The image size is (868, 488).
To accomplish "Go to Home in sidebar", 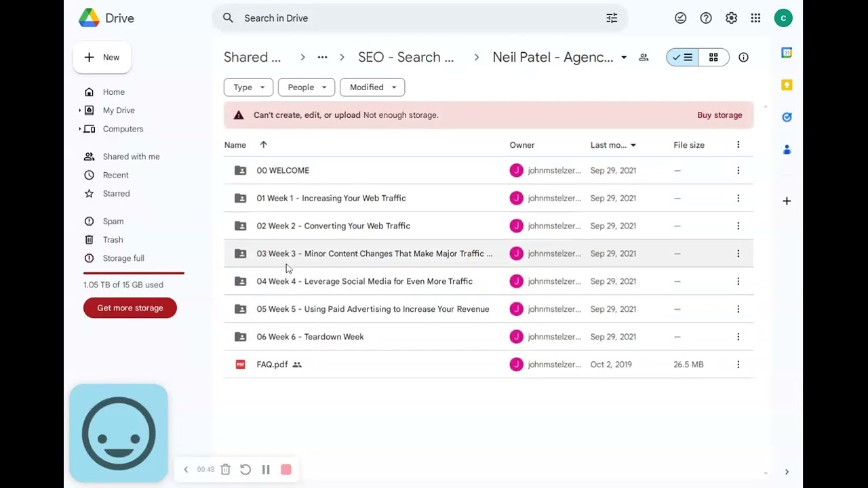I will (113, 92).
